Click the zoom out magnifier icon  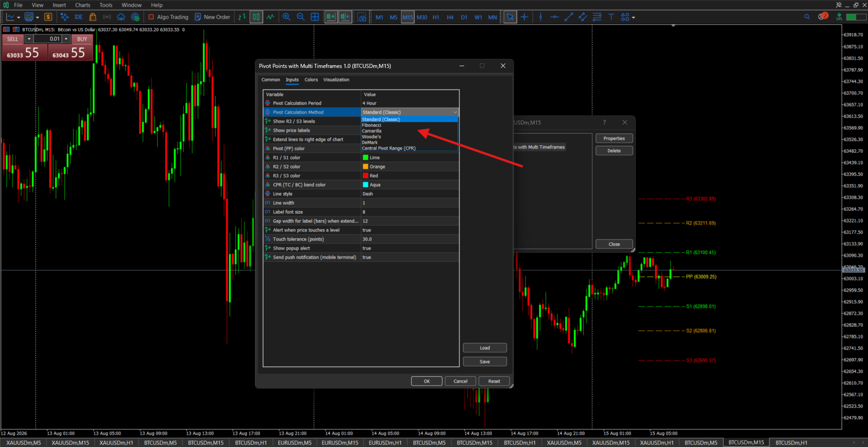click(x=301, y=17)
